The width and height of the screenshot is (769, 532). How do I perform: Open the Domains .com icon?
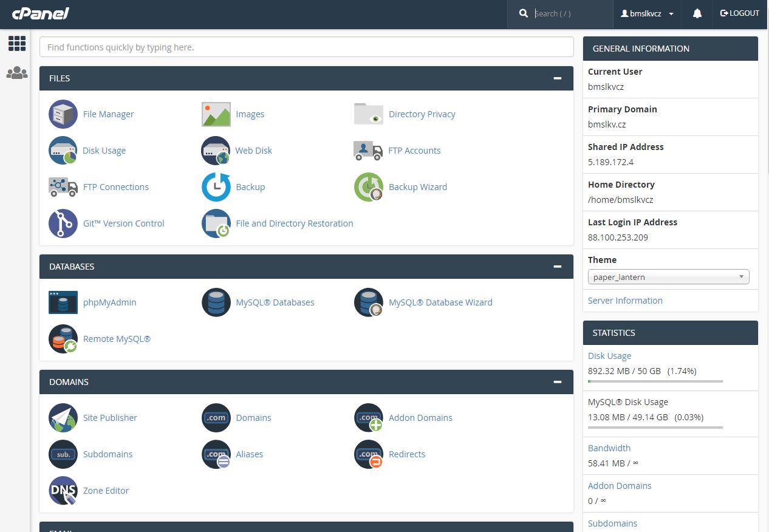[x=216, y=418]
